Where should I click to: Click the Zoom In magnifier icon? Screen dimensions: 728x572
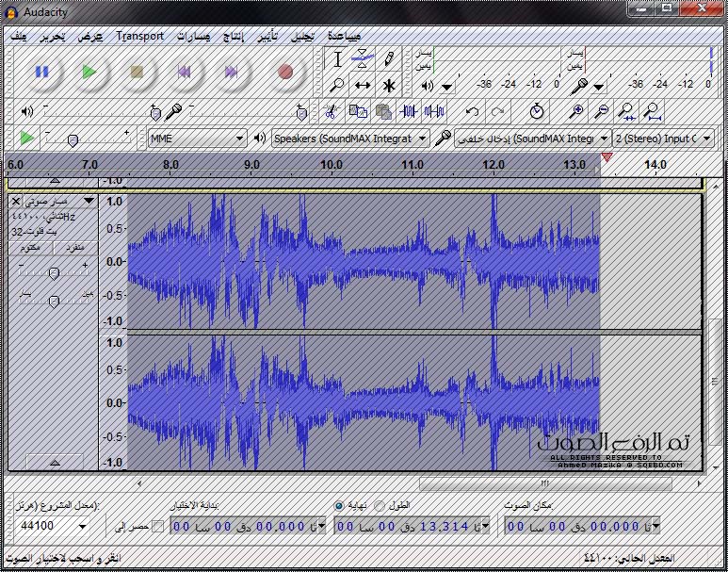577,111
